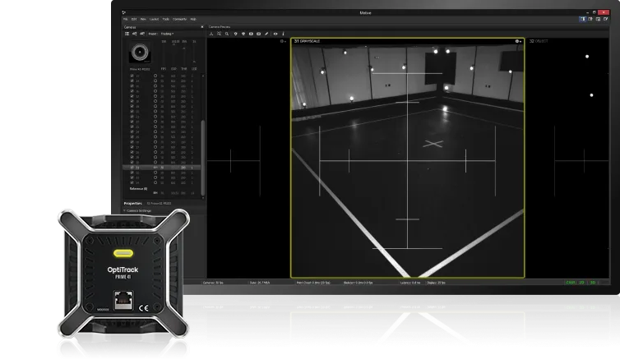Open the Tools menu
This screenshot has height=364, width=620.
tap(165, 19)
